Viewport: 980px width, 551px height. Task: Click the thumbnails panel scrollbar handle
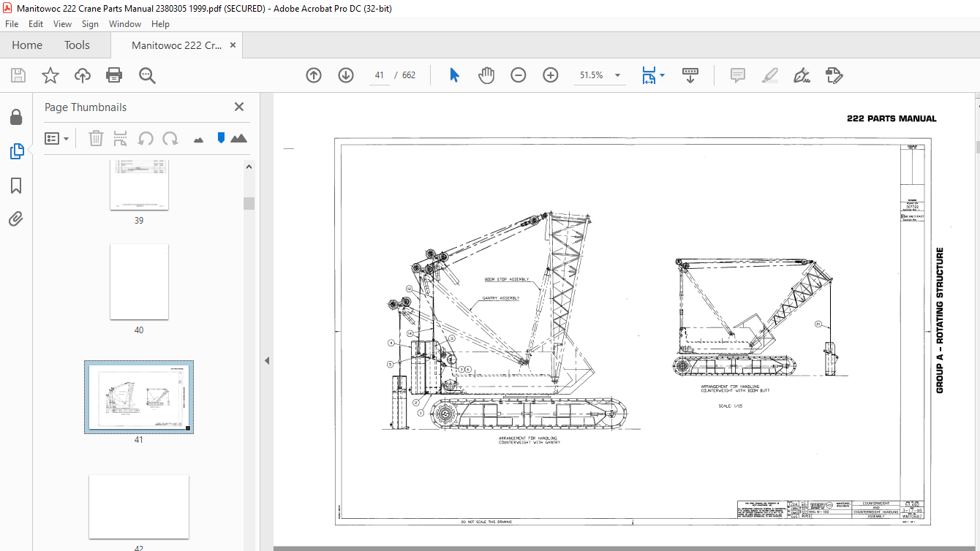pos(249,203)
